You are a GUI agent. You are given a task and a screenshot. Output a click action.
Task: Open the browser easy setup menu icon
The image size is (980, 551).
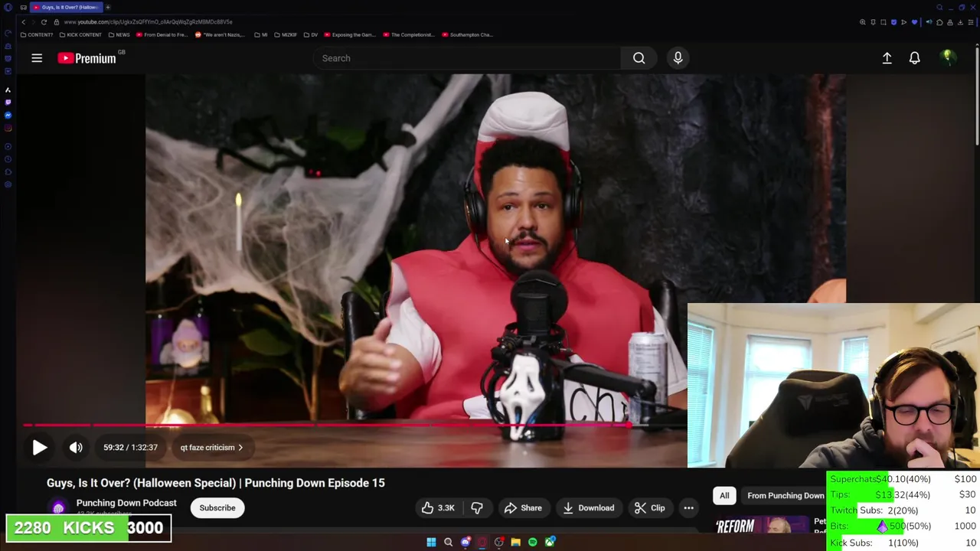(x=971, y=22)
